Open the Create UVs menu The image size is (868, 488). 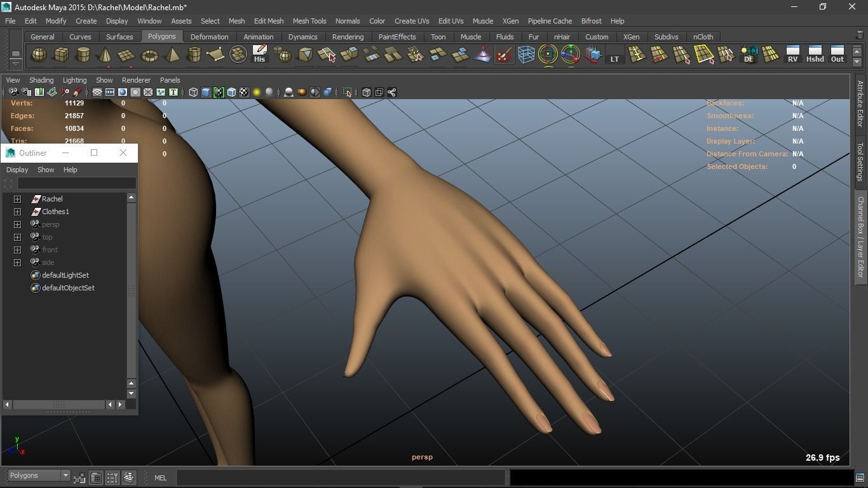tap(412, 21)
